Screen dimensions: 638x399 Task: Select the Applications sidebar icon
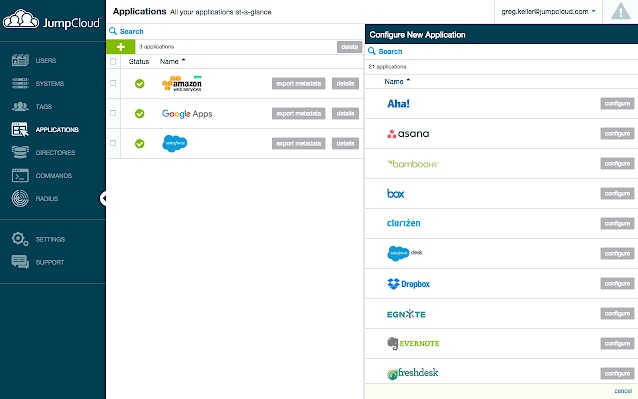coord(20,129)
